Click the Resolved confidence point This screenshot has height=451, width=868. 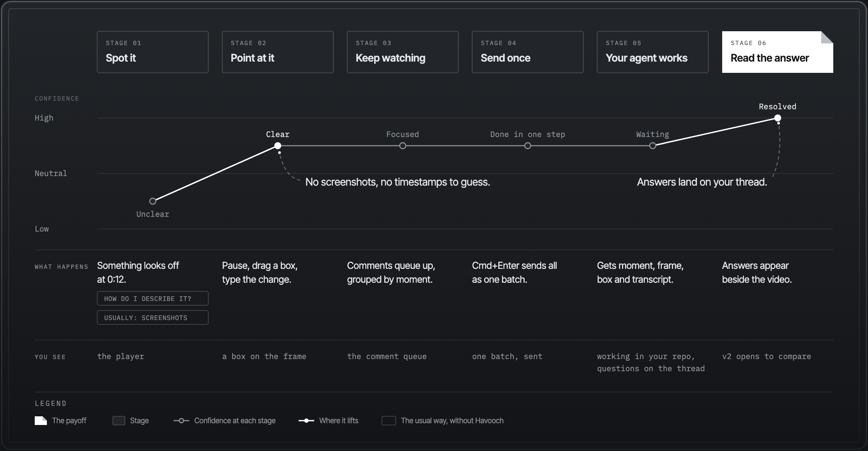tap(778, 118)
